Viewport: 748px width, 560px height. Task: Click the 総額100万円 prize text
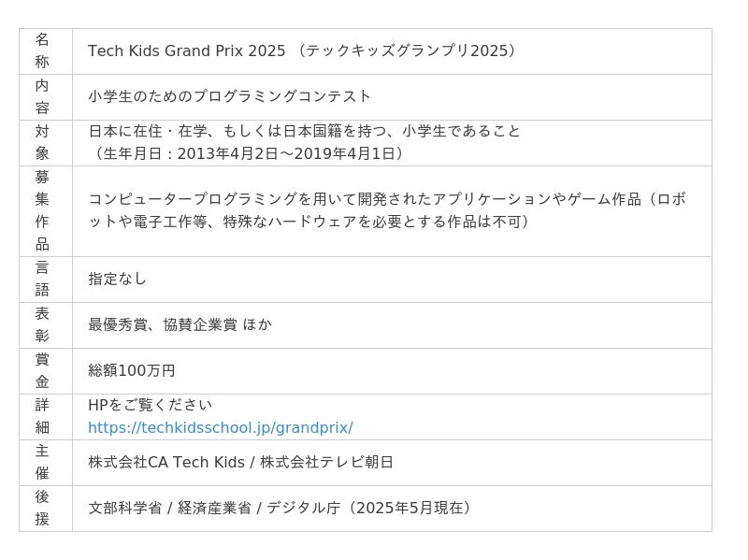click(132, 370)
